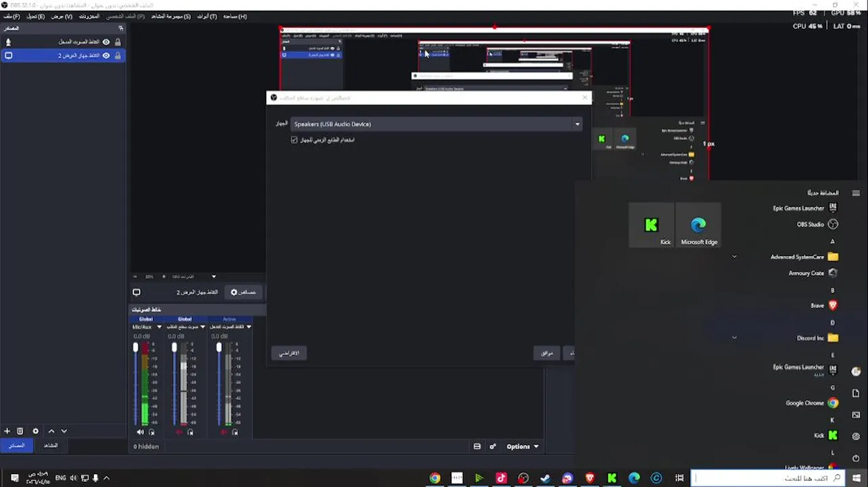Viewport: 868px width, 487px height.
Task: Open the Help (H) menu
Action: [235, 16]
